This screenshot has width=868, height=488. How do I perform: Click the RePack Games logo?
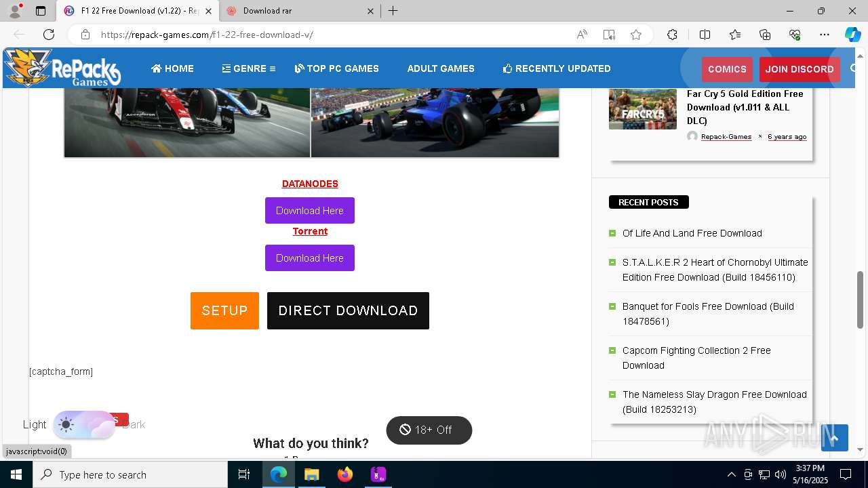tap(62, 68)
